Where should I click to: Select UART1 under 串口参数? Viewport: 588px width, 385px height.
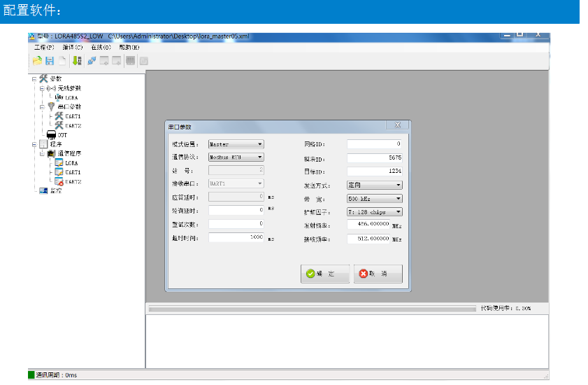pyautogui.click(x=73, y=116)
